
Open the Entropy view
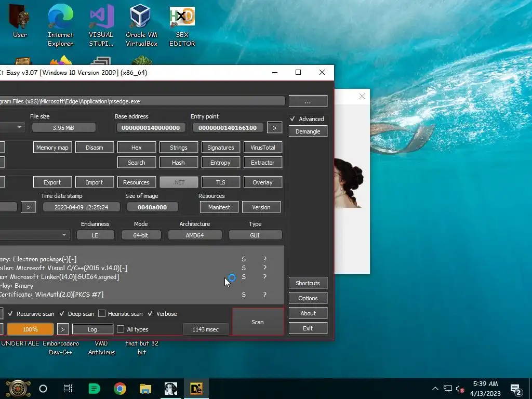click(x=220, y=163)
